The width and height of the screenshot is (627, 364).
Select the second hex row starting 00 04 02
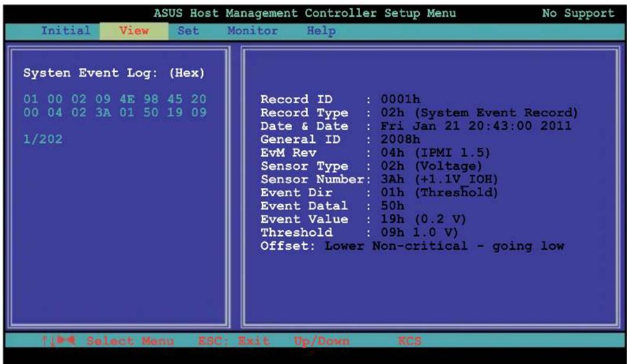tap(115, 112)
